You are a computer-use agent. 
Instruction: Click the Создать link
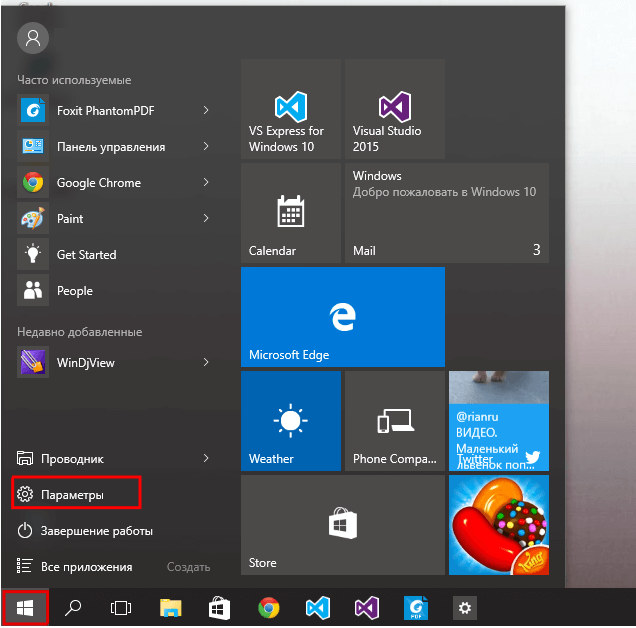[x=188, y=566]
